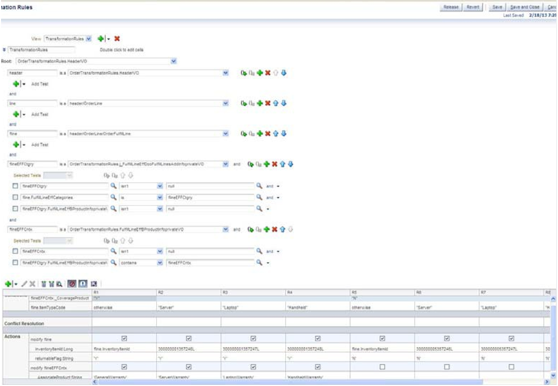This screenshot has height=386, width=558.
Task: Click the red delete X in fline row
Action: pos(268,133)
